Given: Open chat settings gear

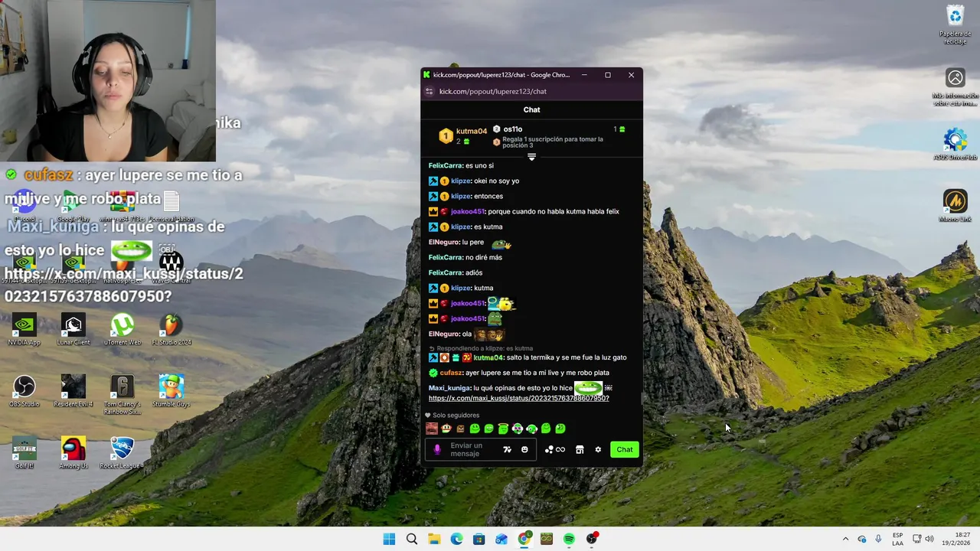Looking at the screenshot, I should click(598, 450).
